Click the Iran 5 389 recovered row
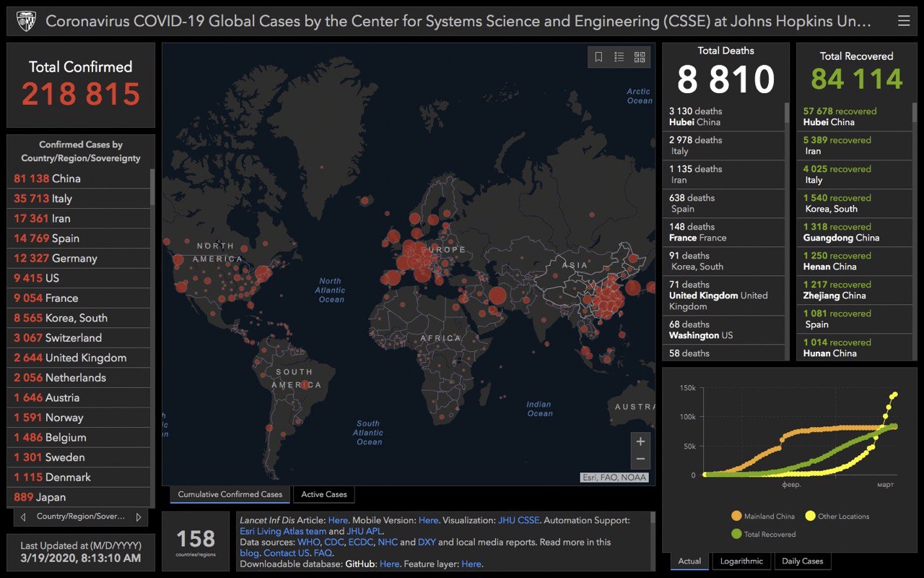Screen dimensions: 924x578 tap(855, 145)
